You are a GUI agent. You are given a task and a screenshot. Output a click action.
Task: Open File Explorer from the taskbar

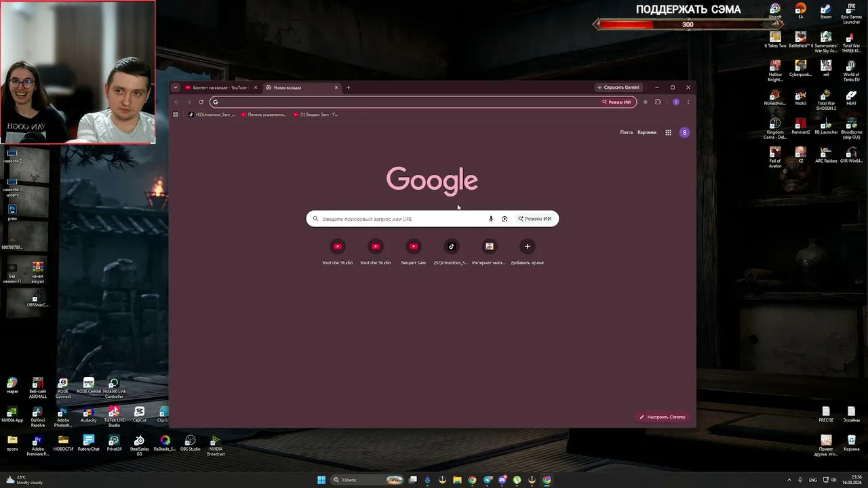457,480
